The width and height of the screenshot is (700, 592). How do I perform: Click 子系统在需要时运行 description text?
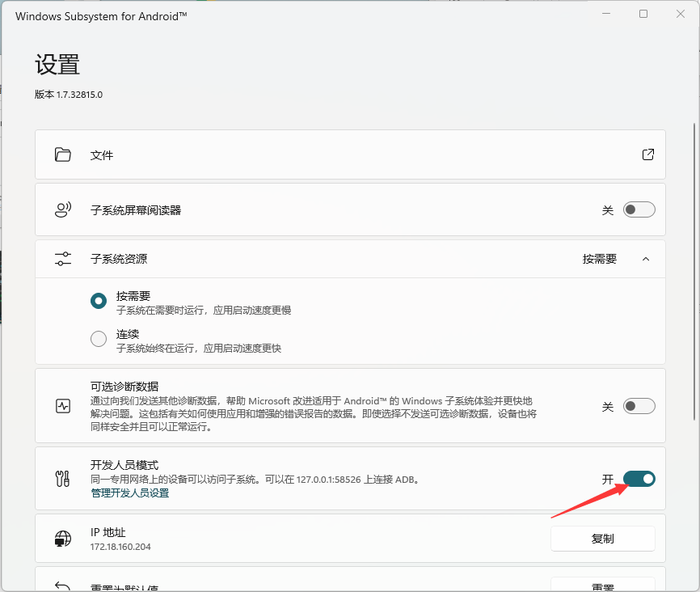[204, 310]
